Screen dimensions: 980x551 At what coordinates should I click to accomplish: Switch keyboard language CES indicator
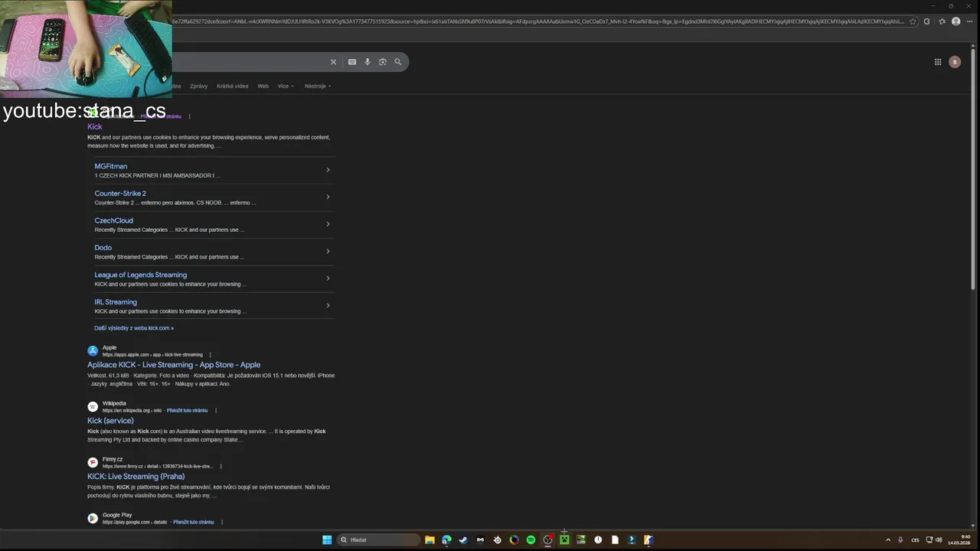point(915,540)
